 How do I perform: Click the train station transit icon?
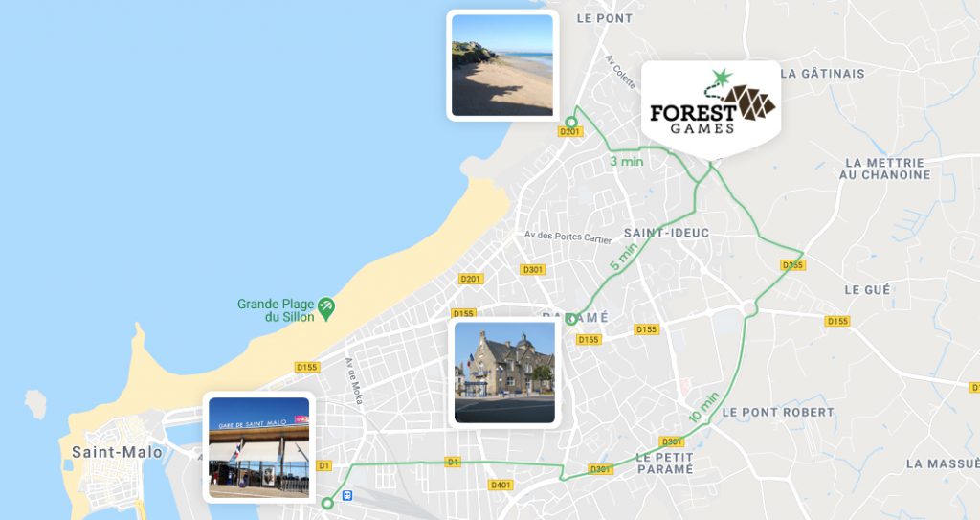pos(347,496)
